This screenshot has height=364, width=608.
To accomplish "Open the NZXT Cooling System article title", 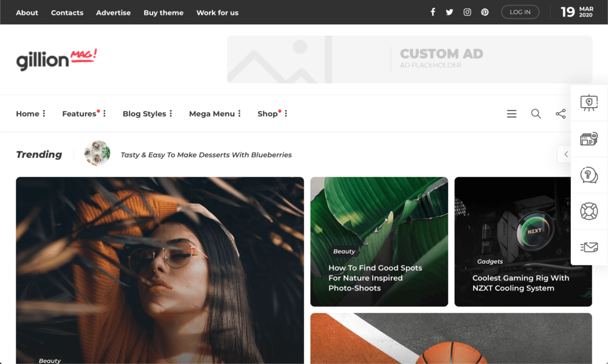I will 520,283.
